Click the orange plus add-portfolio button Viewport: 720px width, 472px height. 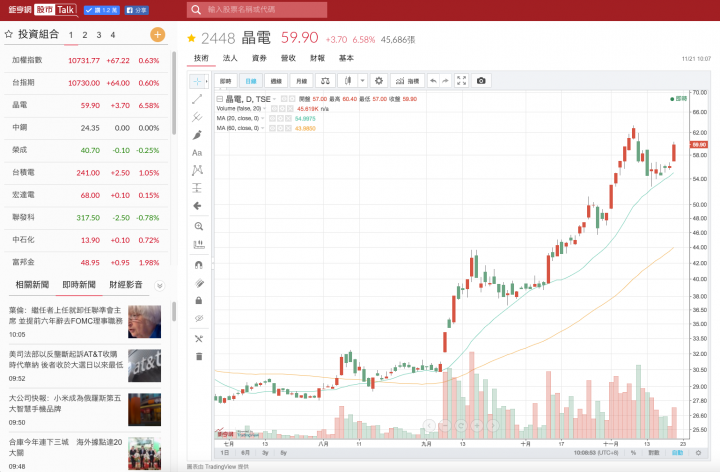point(158,34)
